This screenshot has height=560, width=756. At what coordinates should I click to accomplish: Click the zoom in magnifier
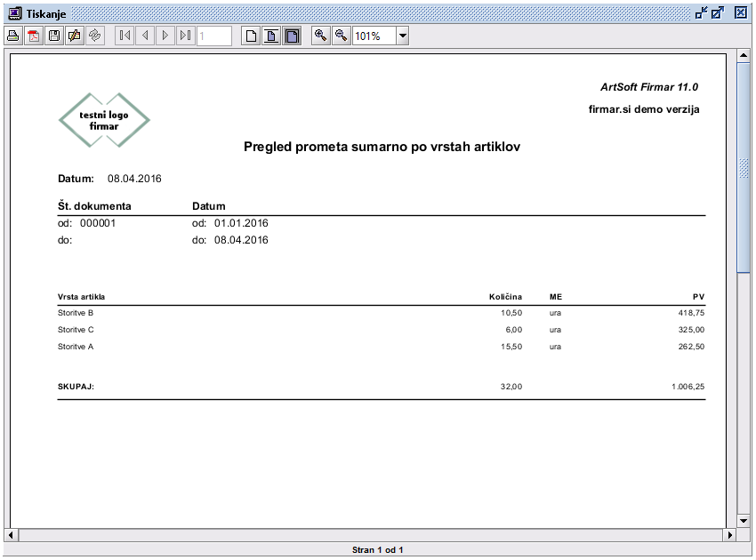tap(320, 36)
